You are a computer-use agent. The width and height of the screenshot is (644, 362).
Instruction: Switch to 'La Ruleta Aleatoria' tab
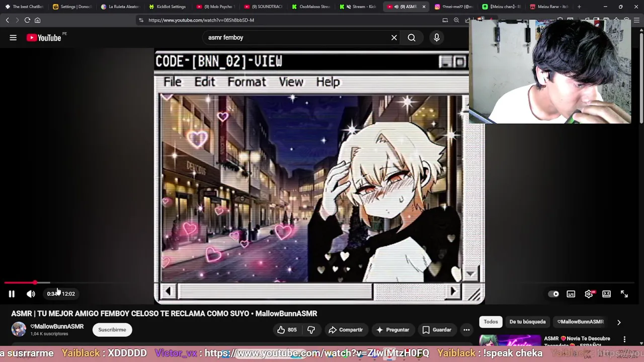click(120, 7)
